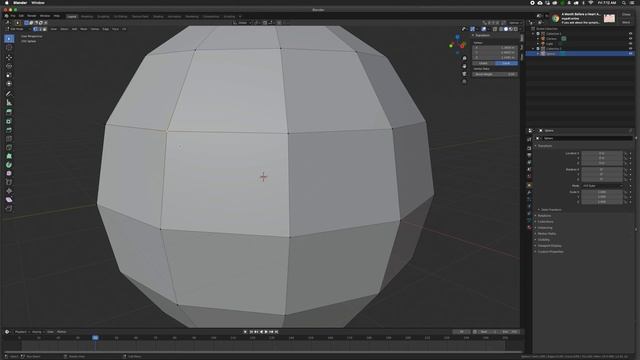Hide Collection 1 with eye icon
Screen dimensions: 640x360
point(631,34)
